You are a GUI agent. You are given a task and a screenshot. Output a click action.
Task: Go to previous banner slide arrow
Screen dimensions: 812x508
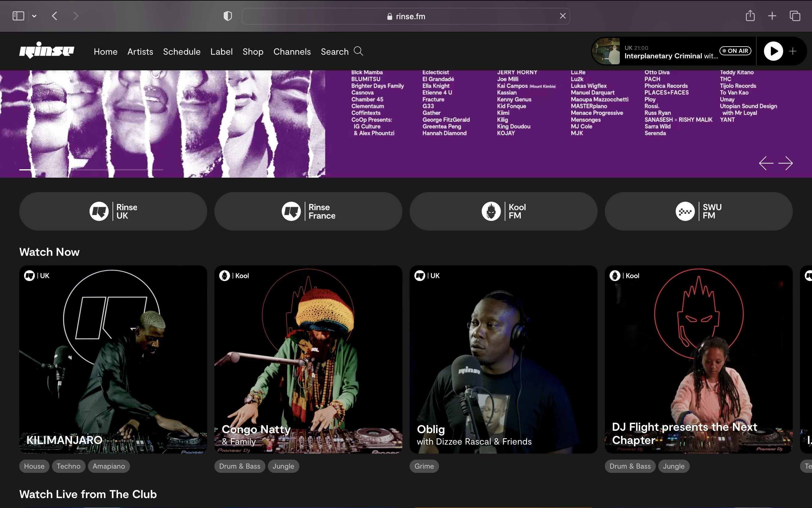click(766, 163)
